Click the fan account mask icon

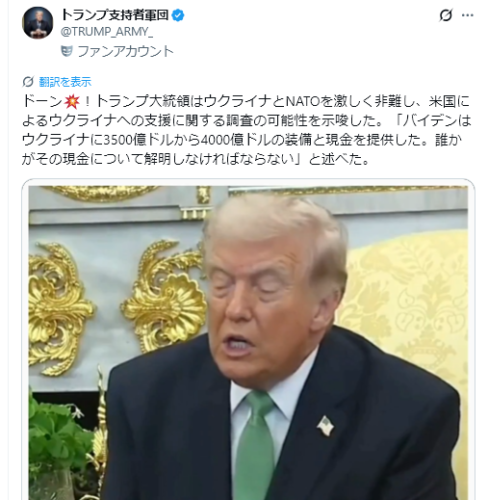(x=67, y=51)
